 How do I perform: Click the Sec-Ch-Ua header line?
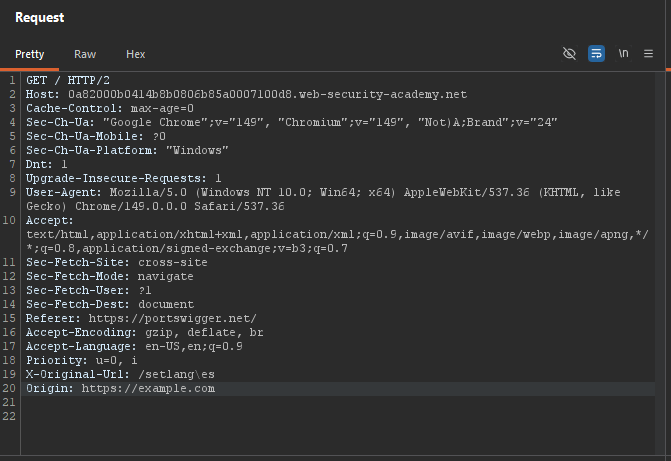point(291,122)
